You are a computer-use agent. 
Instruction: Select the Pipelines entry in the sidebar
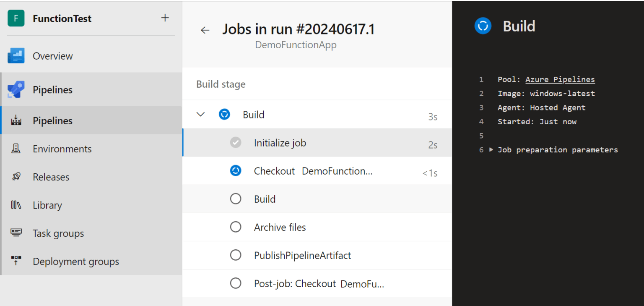(x=52, y=120)
